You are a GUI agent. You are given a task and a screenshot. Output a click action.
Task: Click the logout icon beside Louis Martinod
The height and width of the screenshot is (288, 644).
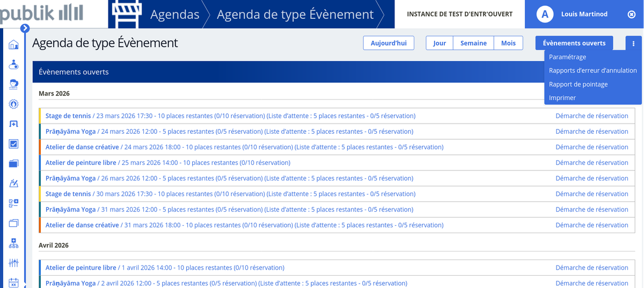[631, 15]
